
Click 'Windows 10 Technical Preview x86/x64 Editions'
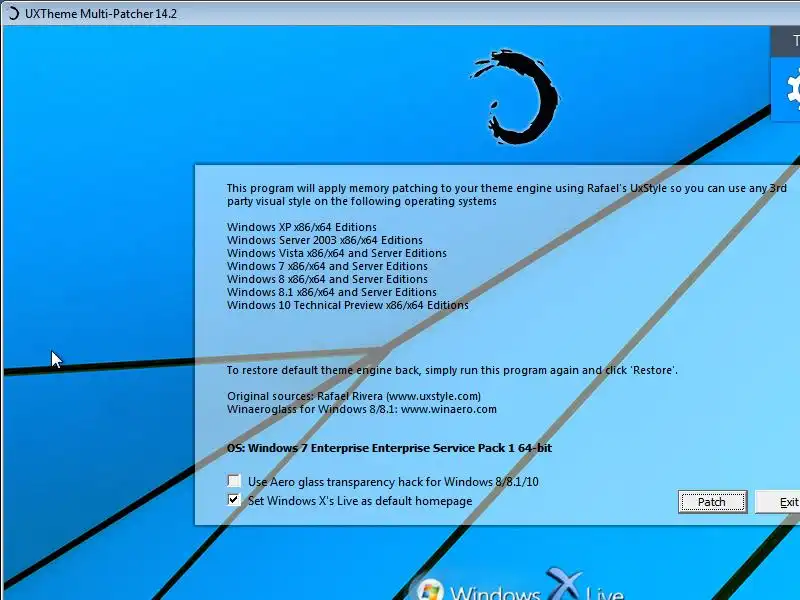(x=347, y=305)
